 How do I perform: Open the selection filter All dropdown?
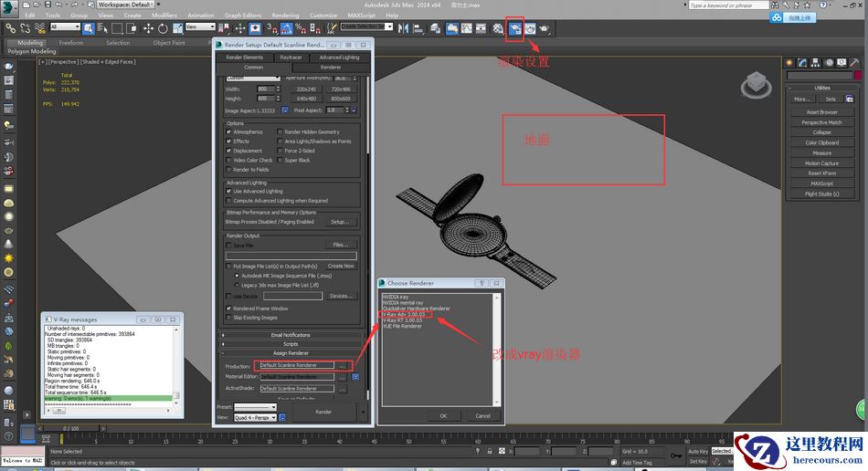coord(65,27)
